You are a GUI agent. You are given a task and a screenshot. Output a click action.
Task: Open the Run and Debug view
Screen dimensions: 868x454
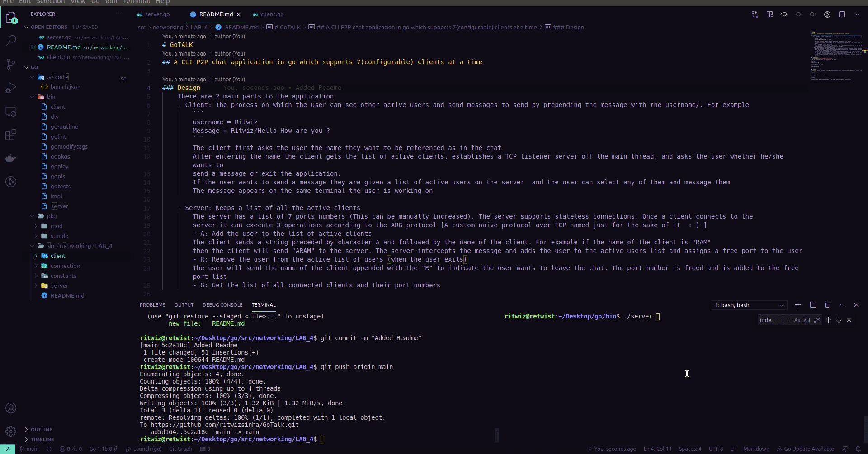tap(11, 88)
